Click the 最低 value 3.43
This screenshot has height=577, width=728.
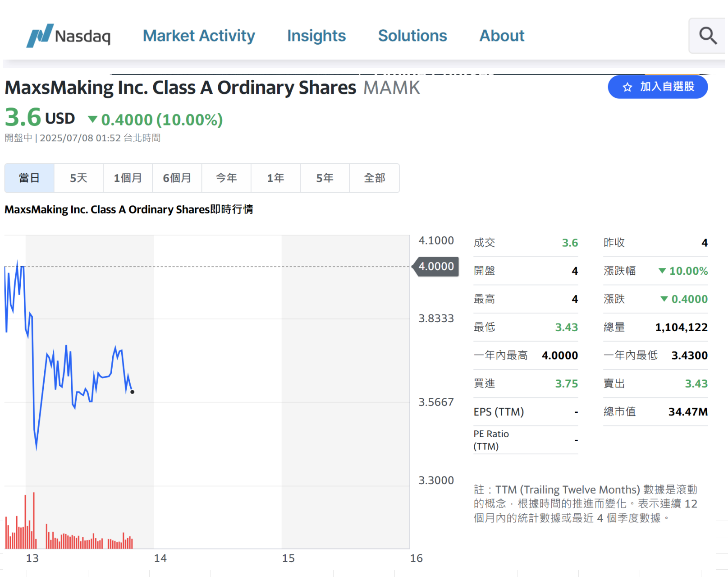[566, 327]
